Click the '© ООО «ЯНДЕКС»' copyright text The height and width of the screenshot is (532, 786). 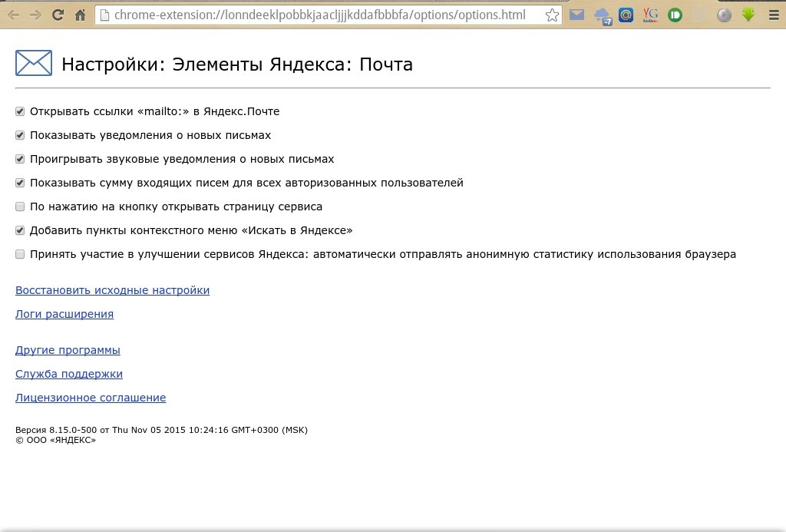pos(55,440)
